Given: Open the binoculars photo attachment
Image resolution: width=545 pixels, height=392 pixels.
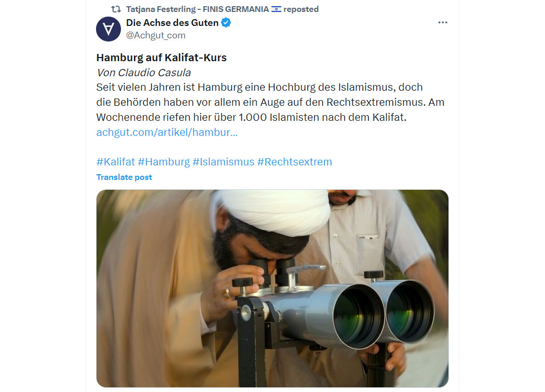Looking at the screenshot, I should click(272, 288).
